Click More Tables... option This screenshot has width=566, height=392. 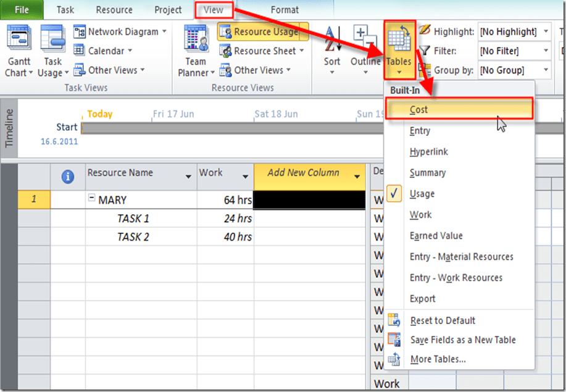point(438,359)
